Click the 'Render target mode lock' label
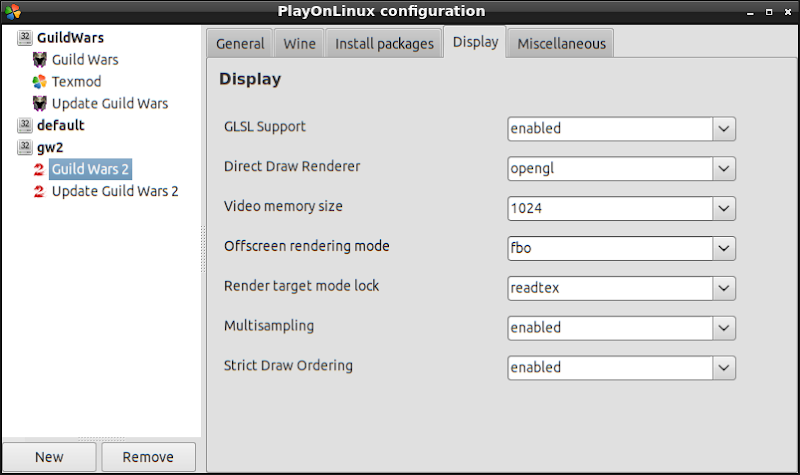Screen dimensions: 800x475 tap(302, 286)
